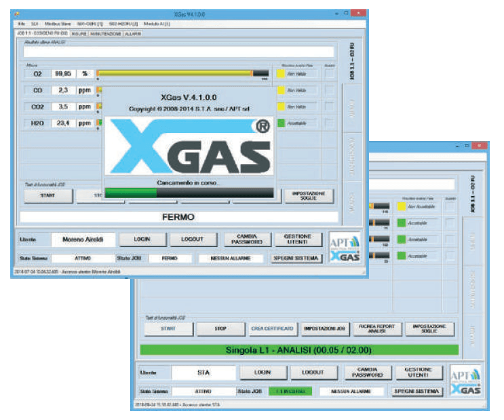Click the large FERMO job status bar

(x=179, y=217)
